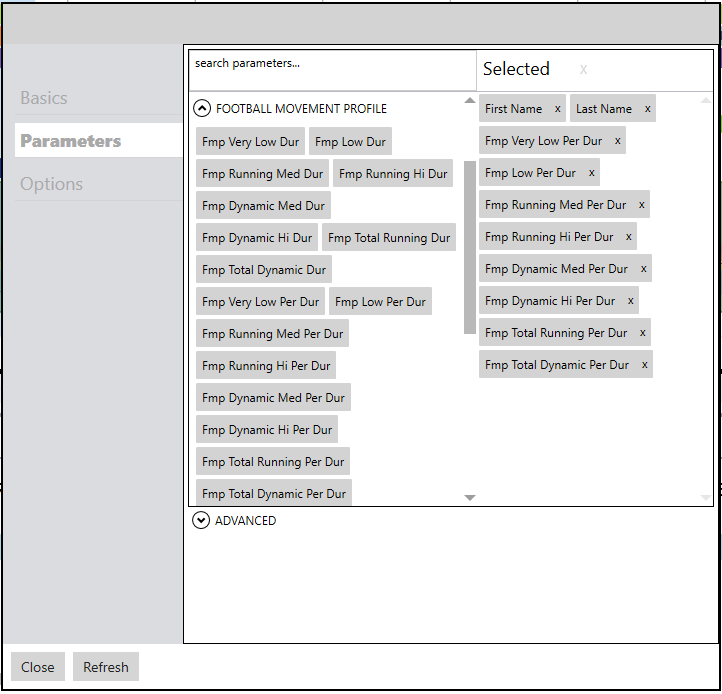Add the Fmp Very Low Dur parameter
Viewport: 722px width, 694px height.
click(250, 142)
